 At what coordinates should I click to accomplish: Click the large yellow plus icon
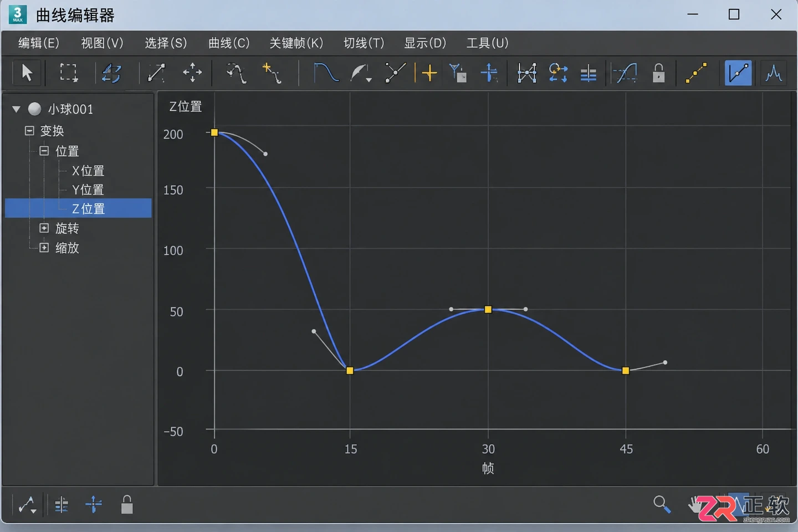point(429,73)
